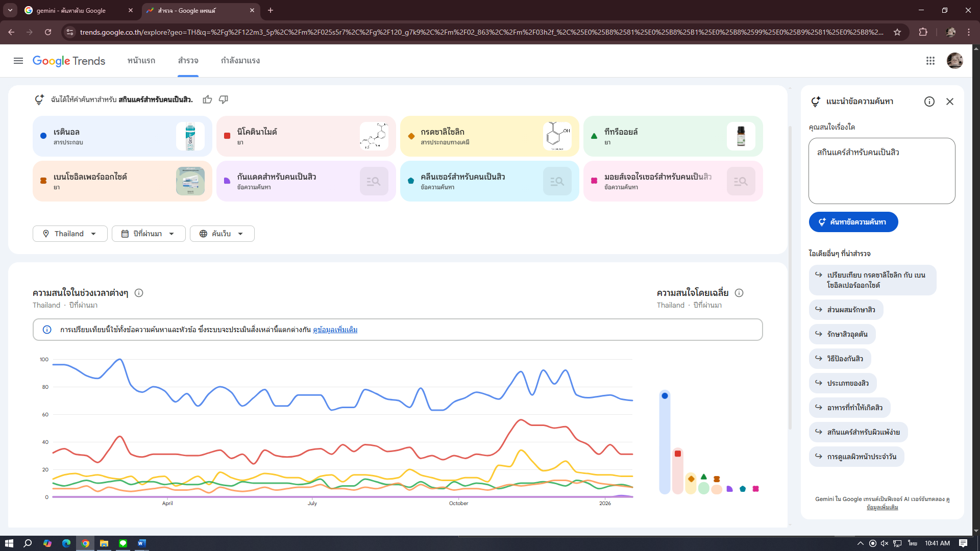The height and width of the screenshot is (551, 980).
Task: Click the คุณสนใจเรื่องใด text input box
Action: [x=881, y=171]
